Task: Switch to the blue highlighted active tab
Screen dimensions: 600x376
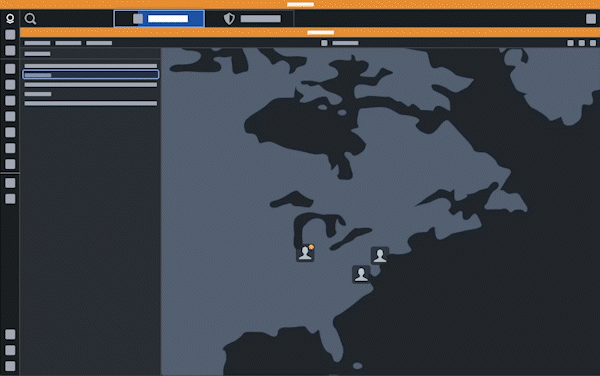Action: [159, 19]
